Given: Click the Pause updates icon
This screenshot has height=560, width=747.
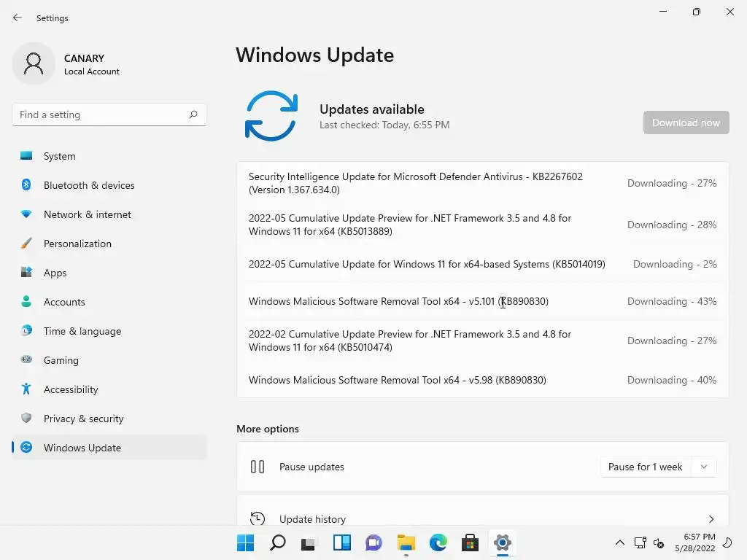Looking at the screenshot, I should point(258,467).
